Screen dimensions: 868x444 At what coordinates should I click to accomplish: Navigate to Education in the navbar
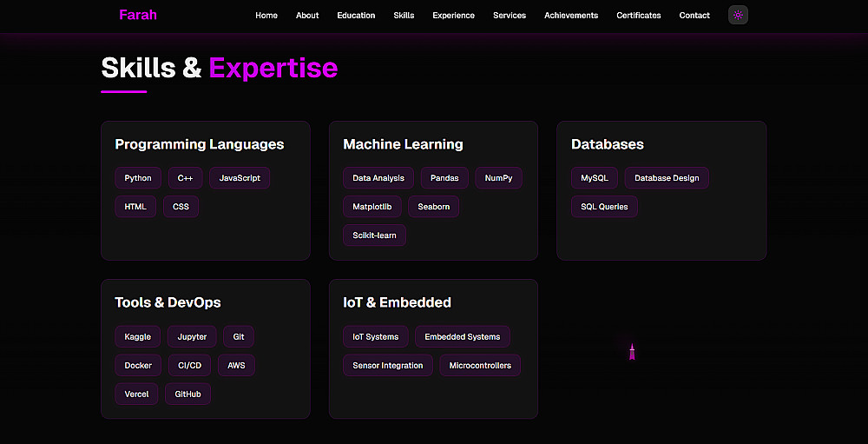(356, 16)
